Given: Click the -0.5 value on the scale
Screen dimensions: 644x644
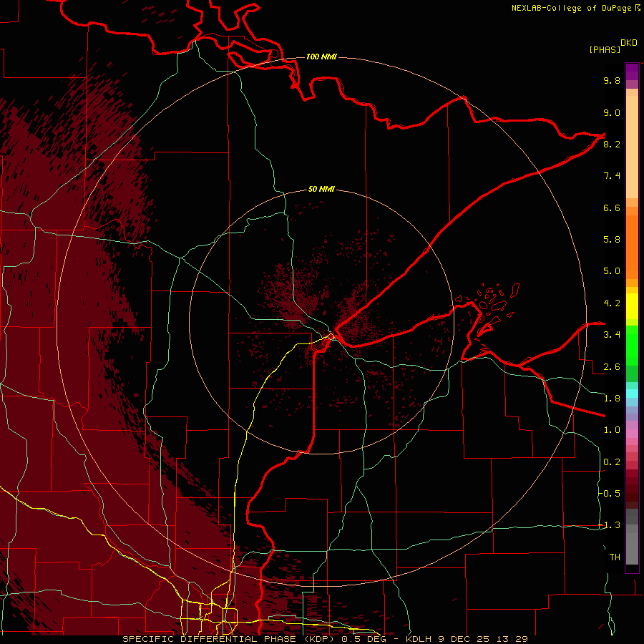Looking at the screenshot, I should pyautogui.click(x=609, y=494).
